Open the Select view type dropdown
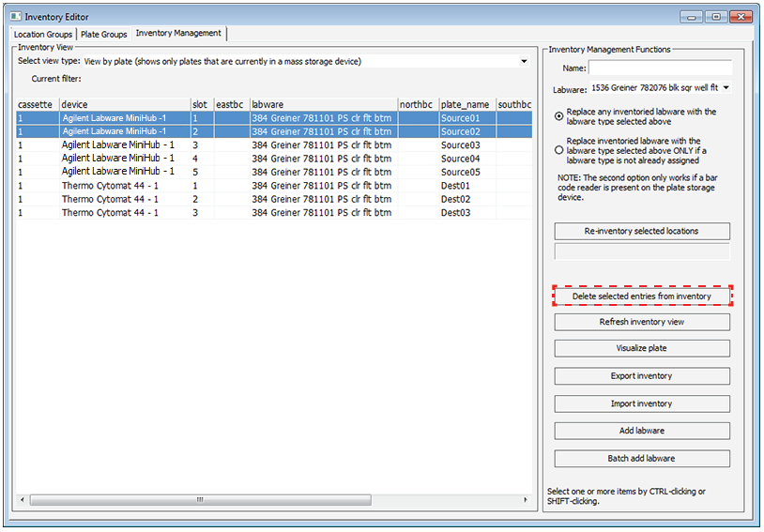This screenshot has height=532, width=764. point(523,62)
